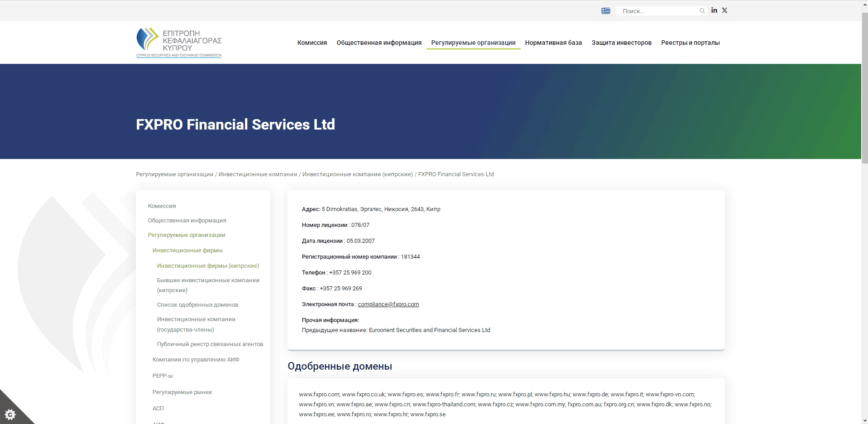This screenshot has height=424, width=868.
Task: Open the Регулируемые организации top menu
Action: pyautogui.click(x=473, y=43)
